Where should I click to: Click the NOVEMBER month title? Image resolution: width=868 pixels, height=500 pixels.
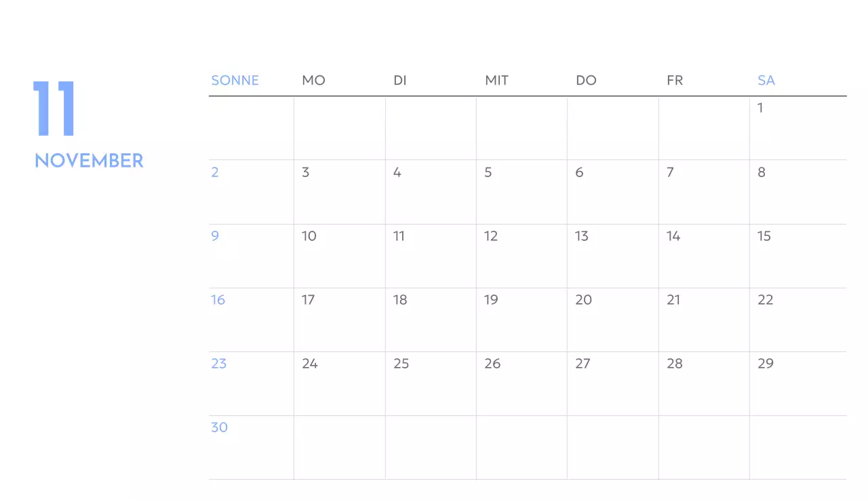point(89,161)
